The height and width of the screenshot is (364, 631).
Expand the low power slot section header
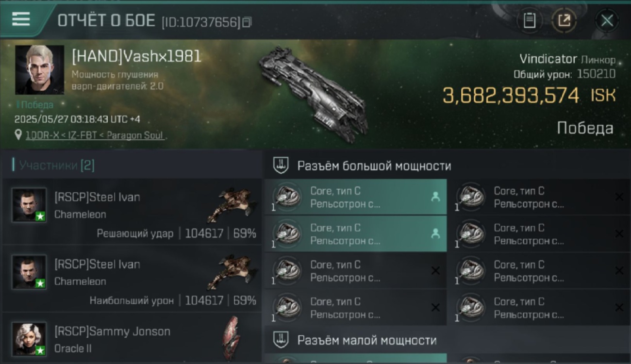click(x=448, y=340)
